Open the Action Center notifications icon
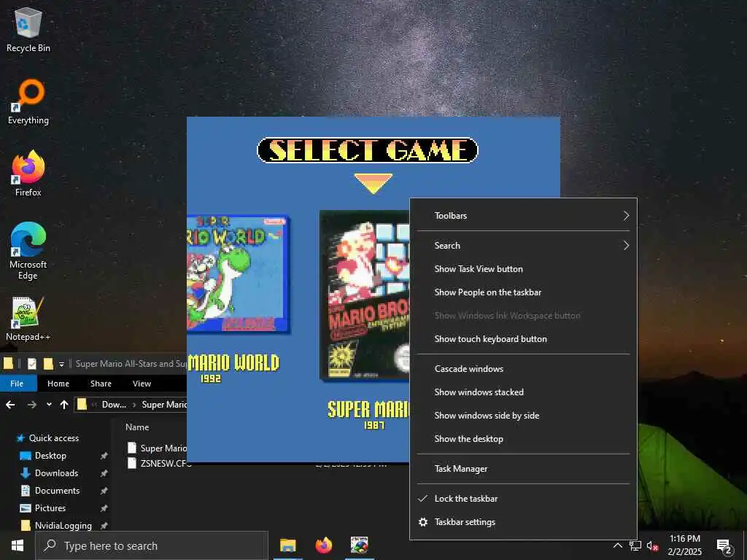Image resolution: width=747 pixels, height=560 pixels. (724, 546)
